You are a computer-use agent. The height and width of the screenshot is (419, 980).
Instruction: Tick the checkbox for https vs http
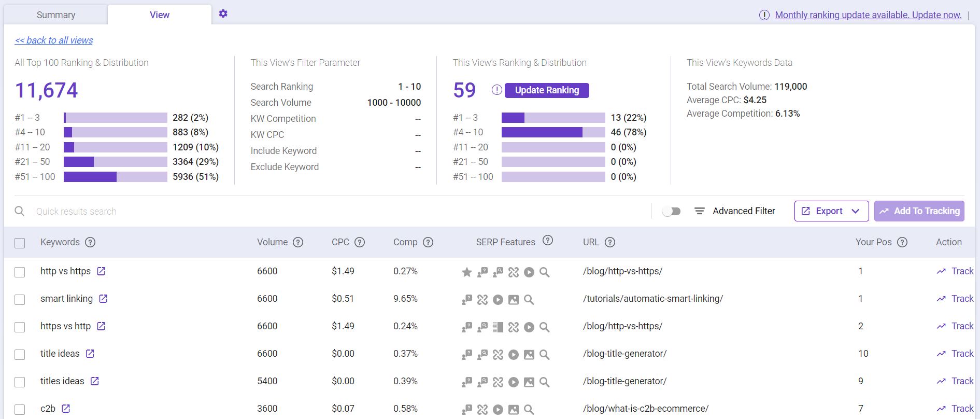pos(20,327)
